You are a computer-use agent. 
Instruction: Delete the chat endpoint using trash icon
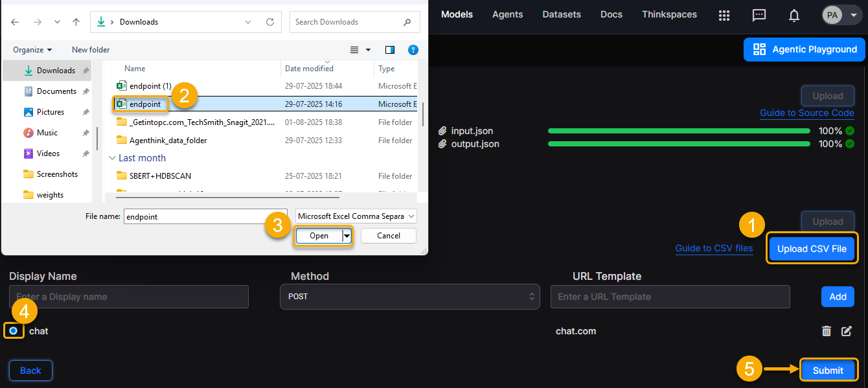click(827, 331)
